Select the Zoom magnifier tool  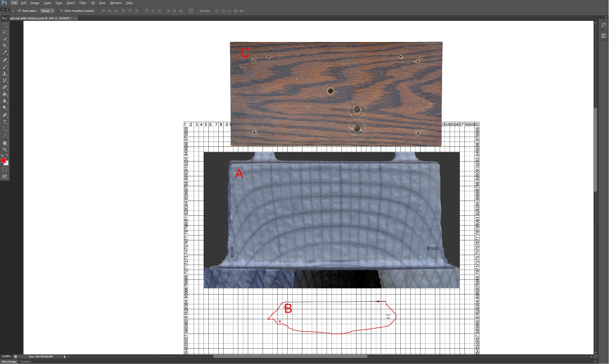[x=5, y=150]
